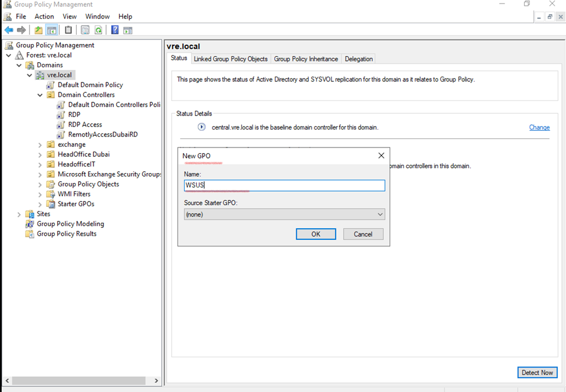Click the Up One Level folder icon

tap(38, 30)
